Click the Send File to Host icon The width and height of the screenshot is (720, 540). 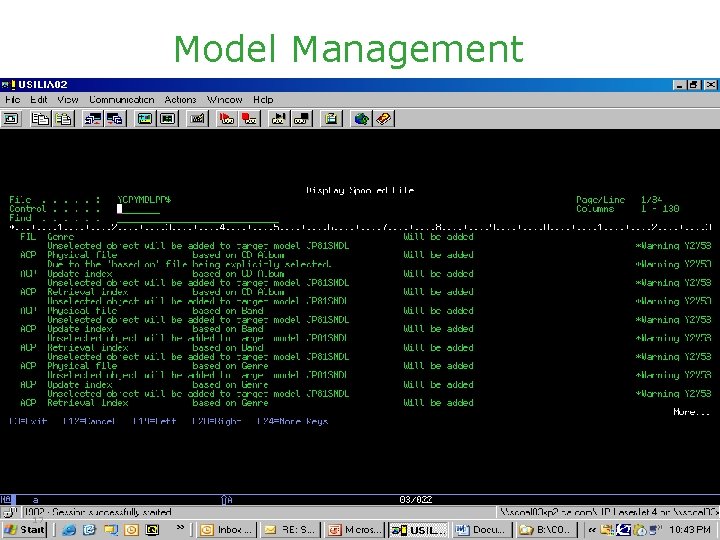pos(93,119)
